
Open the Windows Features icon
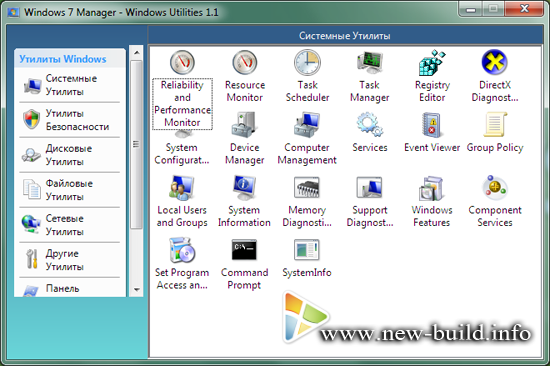432,188
